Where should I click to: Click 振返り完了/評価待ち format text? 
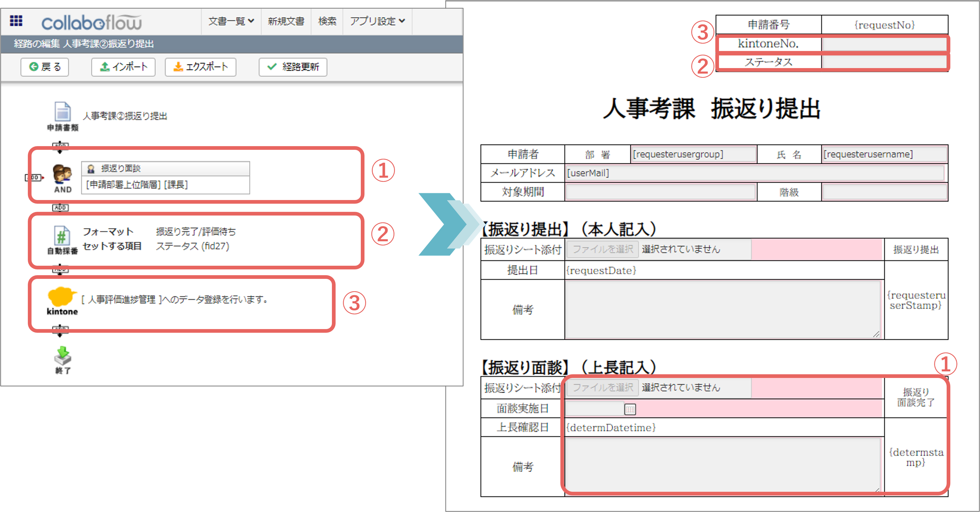pyautogui.click(x=196, y=232)
